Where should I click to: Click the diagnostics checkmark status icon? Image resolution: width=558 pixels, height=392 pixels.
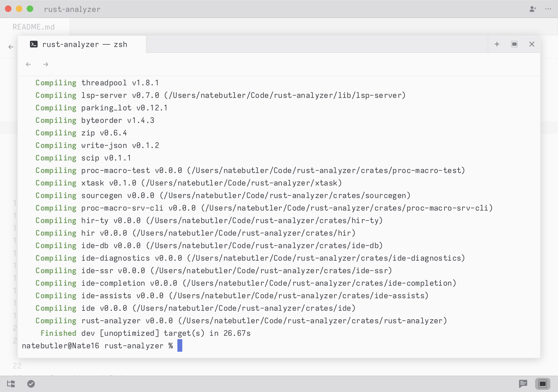[31, 384]
